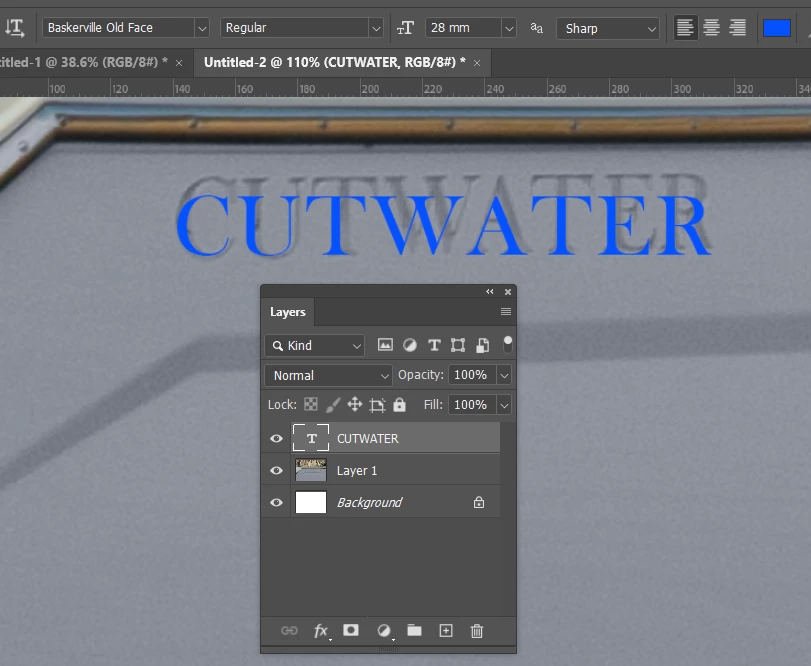
Task: Select the Layer 1 row
Action: click(381, 471)
